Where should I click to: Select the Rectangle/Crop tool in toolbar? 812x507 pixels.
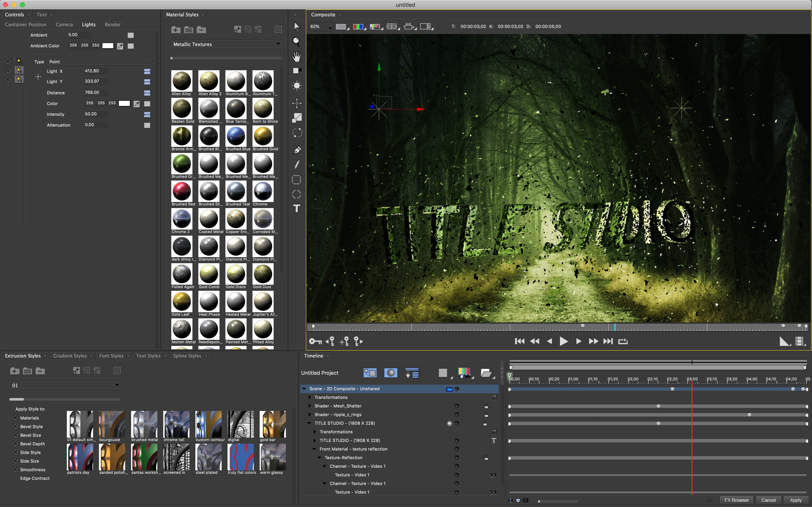pyautogui.click(x=297, y=179)
